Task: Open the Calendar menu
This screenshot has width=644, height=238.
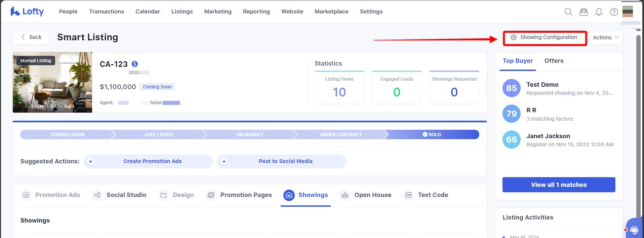Action: tap(148, 11)
